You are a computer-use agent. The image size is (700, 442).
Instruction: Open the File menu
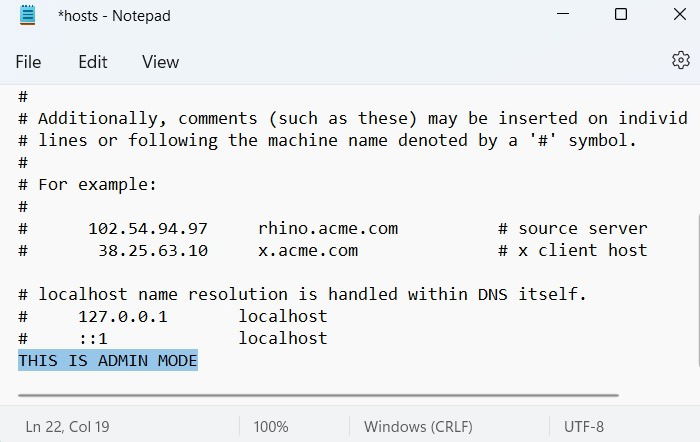point(28,62)
